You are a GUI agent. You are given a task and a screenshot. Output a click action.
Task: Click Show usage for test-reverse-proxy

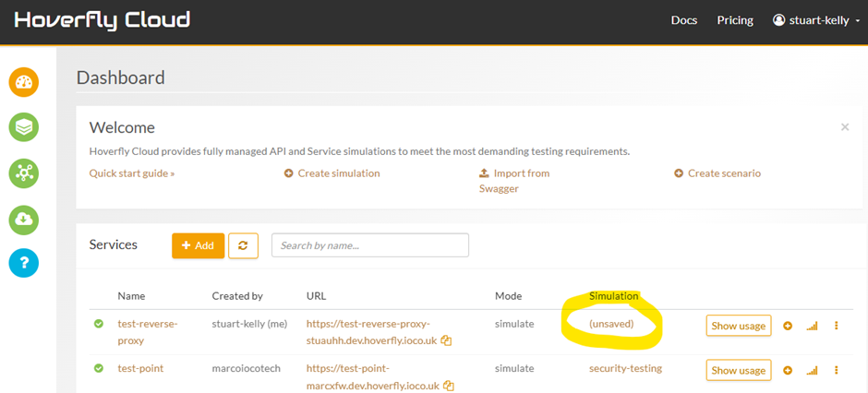coord(738,326)
